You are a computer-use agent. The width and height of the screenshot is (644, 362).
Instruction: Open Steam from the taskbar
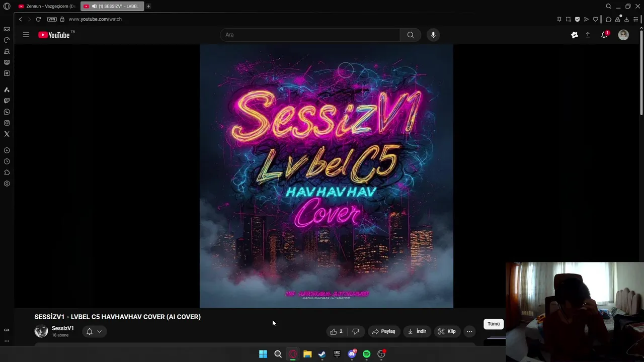(x=322, y=354)
